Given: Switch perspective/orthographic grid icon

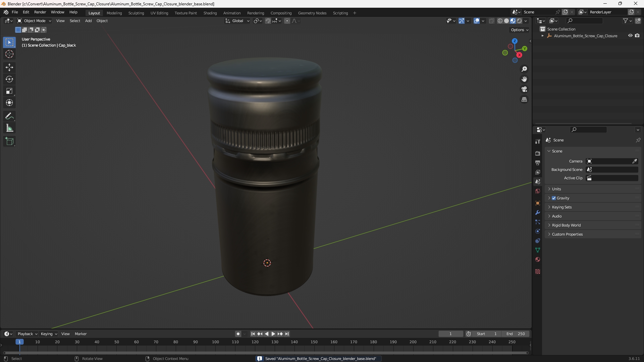Looking at the screenshot, I should [x=524, y=100].
